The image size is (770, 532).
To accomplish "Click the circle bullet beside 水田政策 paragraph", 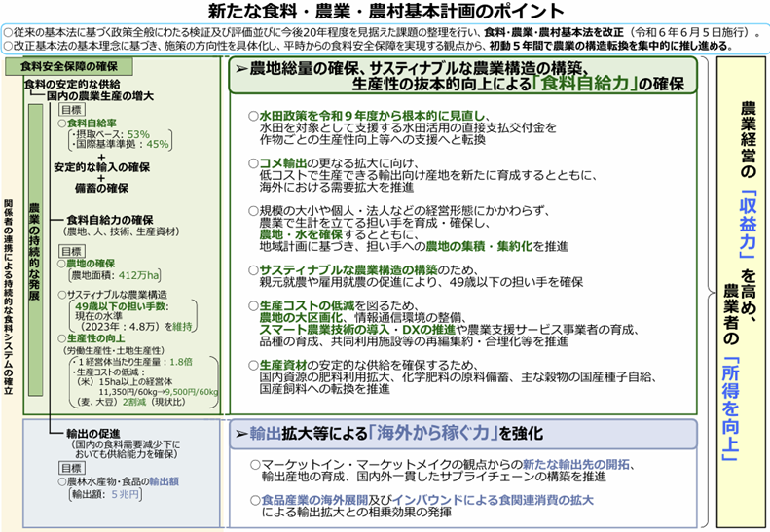I will 252,115.
